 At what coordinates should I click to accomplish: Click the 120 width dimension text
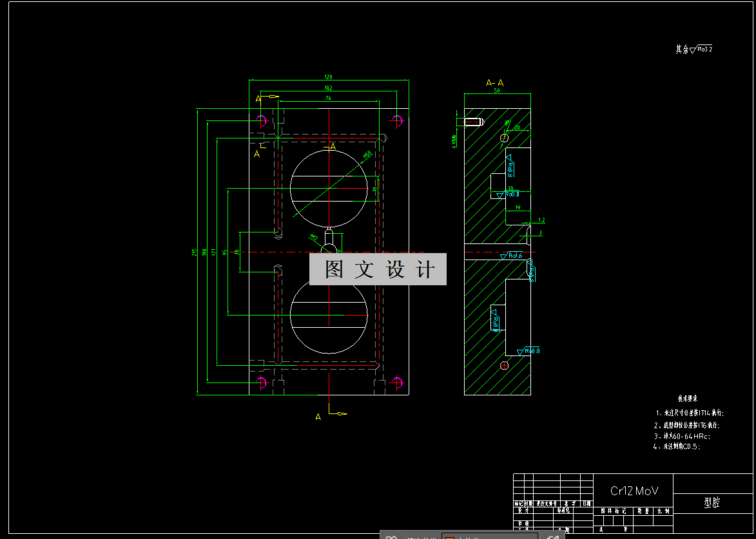tap(328, 77)
